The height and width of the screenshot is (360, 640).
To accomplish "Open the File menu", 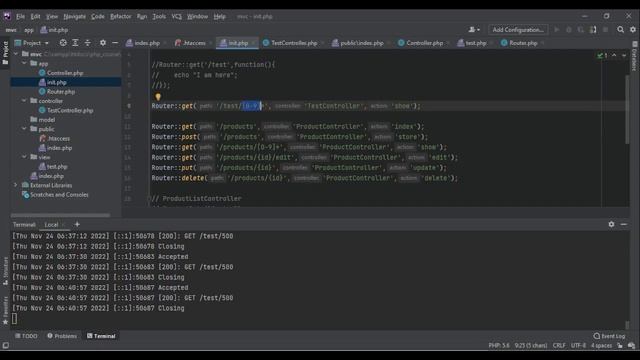I will click(20, 17).
